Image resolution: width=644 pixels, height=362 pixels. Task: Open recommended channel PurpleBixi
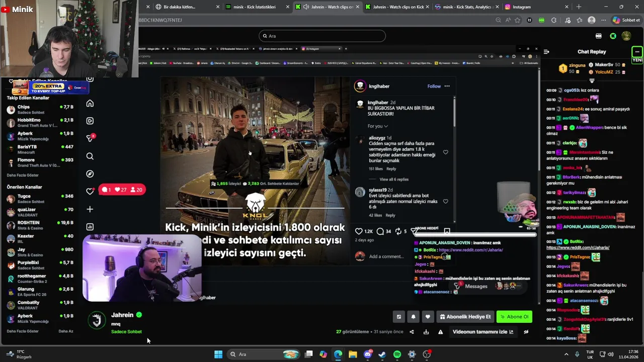click(40, 265)
